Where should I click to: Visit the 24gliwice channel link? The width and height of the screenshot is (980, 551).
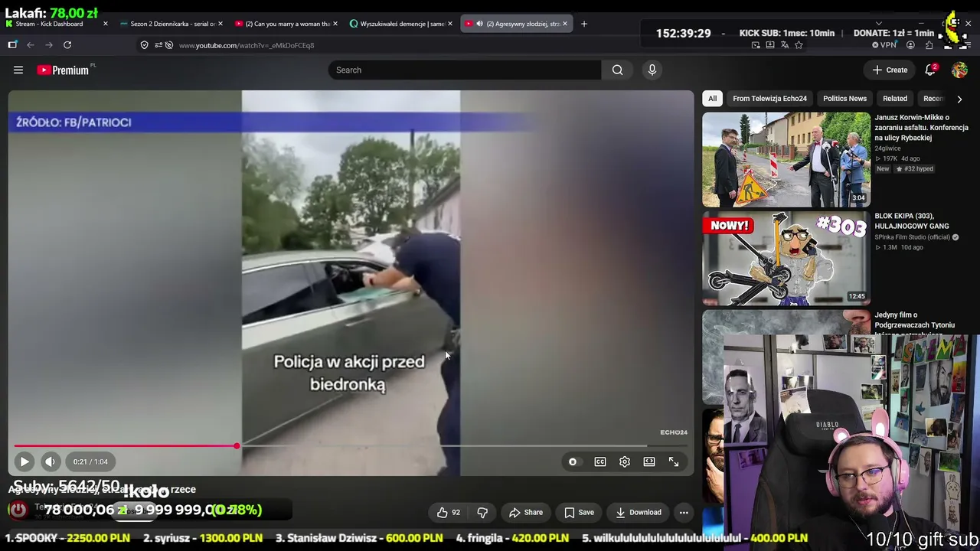(887, 148)
